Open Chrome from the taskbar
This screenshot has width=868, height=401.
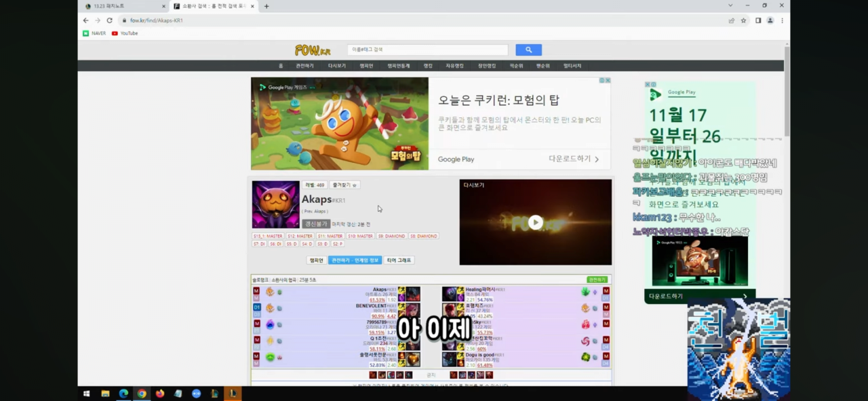(x=142, y=394)
